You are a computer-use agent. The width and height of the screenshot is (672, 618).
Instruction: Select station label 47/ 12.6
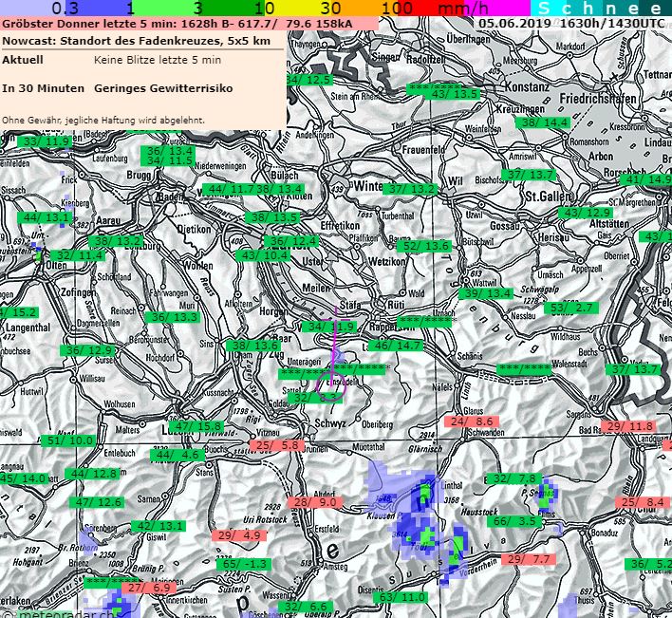pyautogui.click(x=97, y=502)
